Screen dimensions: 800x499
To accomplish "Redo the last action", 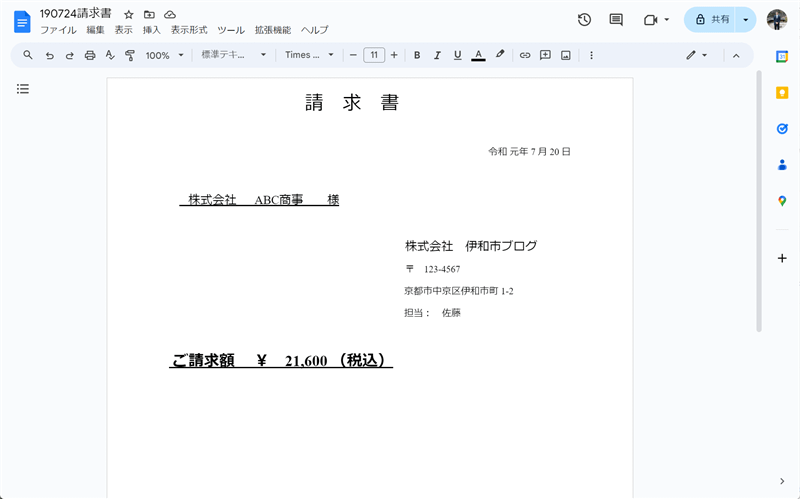I will coord(69,55).
